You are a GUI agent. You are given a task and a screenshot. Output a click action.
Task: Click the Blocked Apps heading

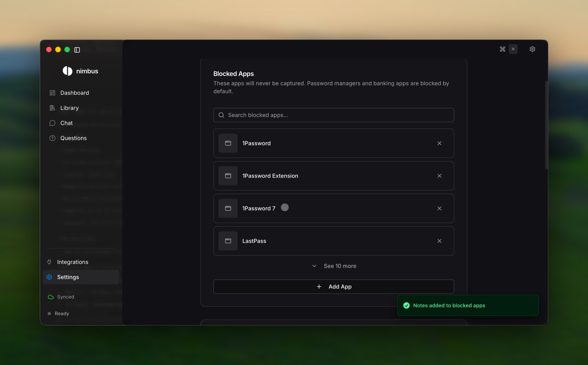coord(233,74)
